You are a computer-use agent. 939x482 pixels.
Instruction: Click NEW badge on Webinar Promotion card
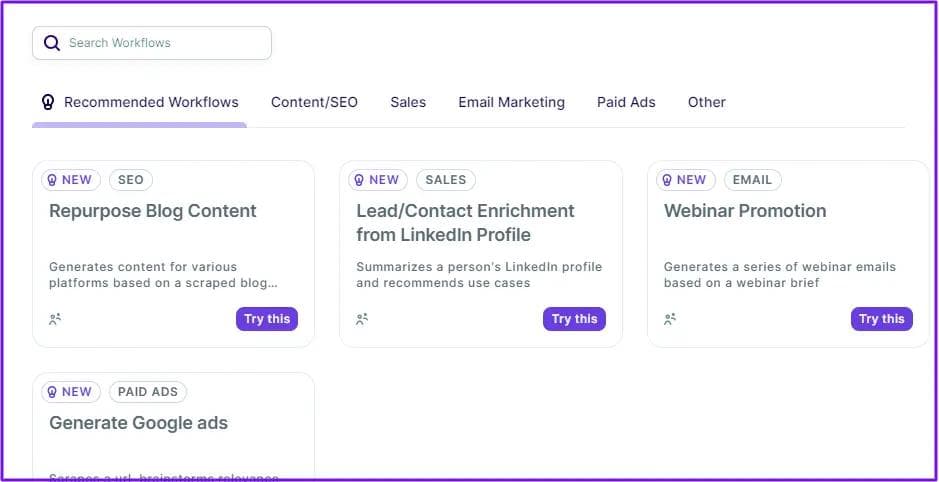[683, 180]
